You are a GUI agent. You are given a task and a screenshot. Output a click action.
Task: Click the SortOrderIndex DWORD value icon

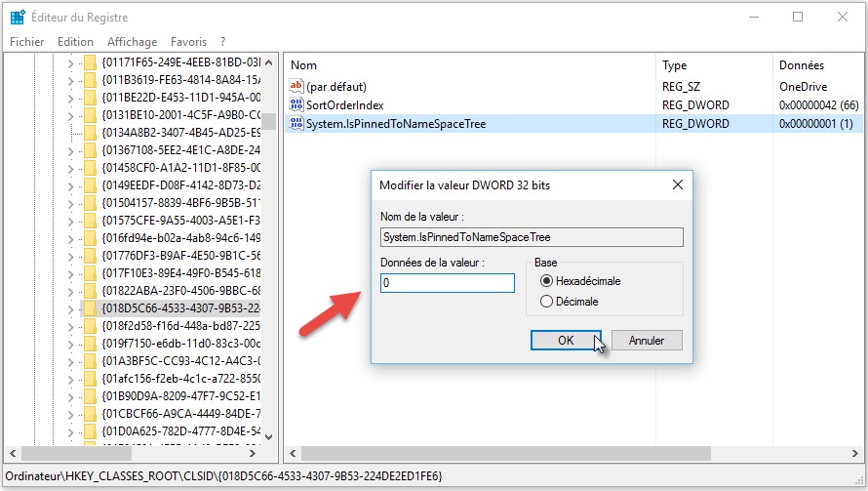[x=297, y=104]
